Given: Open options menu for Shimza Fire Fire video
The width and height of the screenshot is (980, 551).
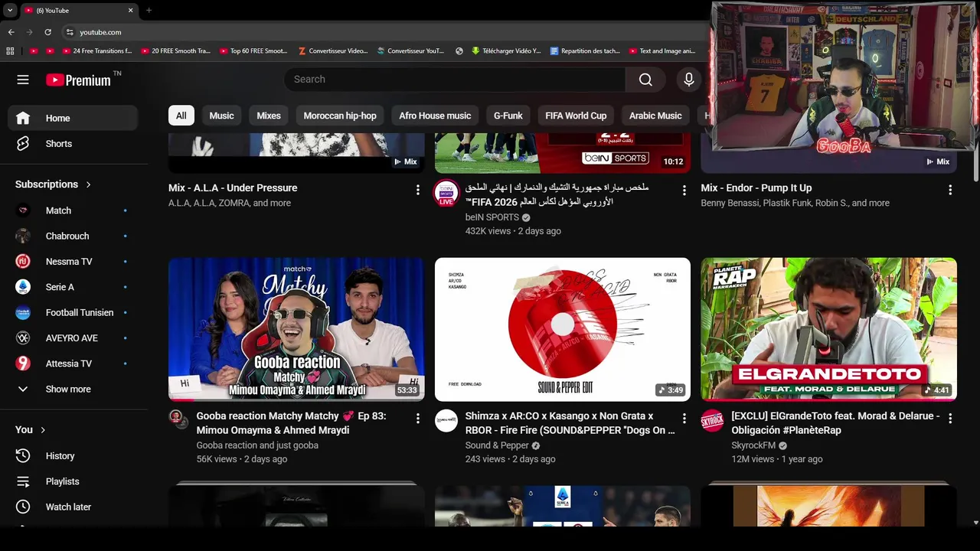Looking at the screenshot, I should click(x=684, y=419).
